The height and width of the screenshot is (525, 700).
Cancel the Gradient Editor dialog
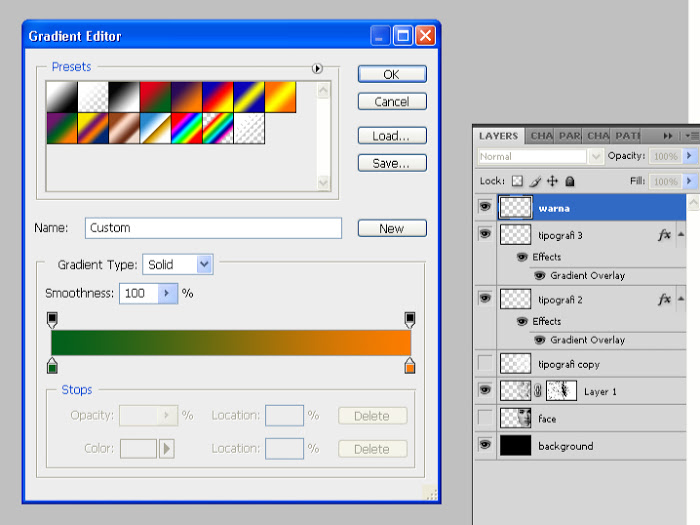pyautogui.click(x=392, y=101)
